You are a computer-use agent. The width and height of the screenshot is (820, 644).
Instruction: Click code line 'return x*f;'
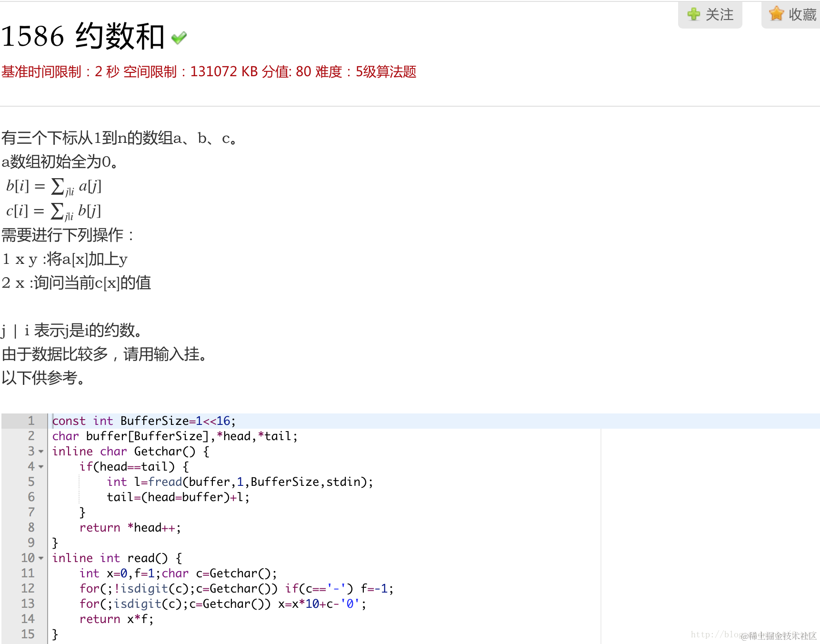(x=117, y=619)
